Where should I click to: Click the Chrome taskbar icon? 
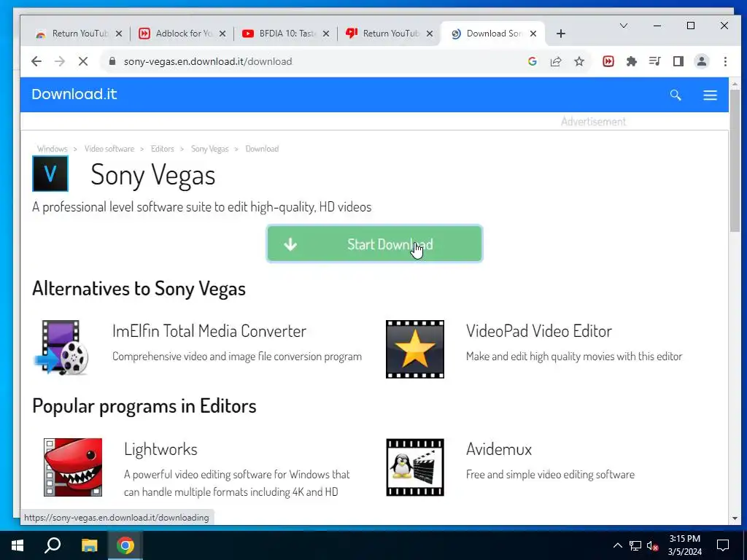(x=125, y=545)
